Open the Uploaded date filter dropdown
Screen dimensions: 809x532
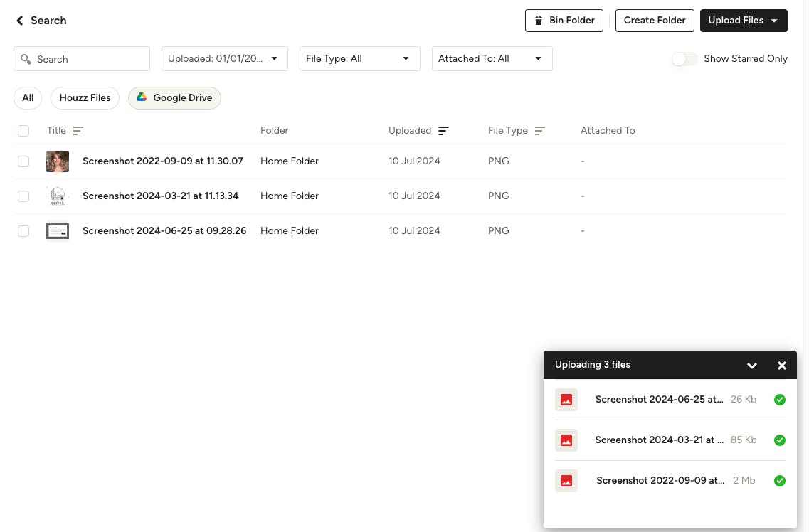click(224, 59)
